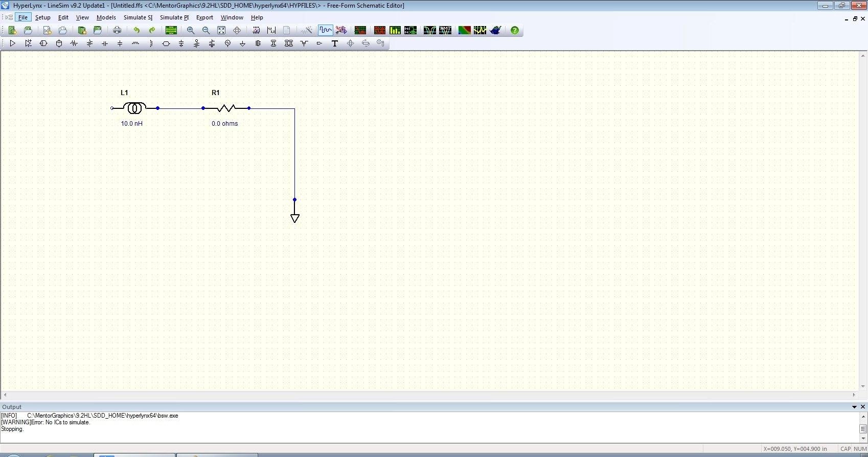
Task: Click the 10.0 nH value label
Action: pos(132,124)
